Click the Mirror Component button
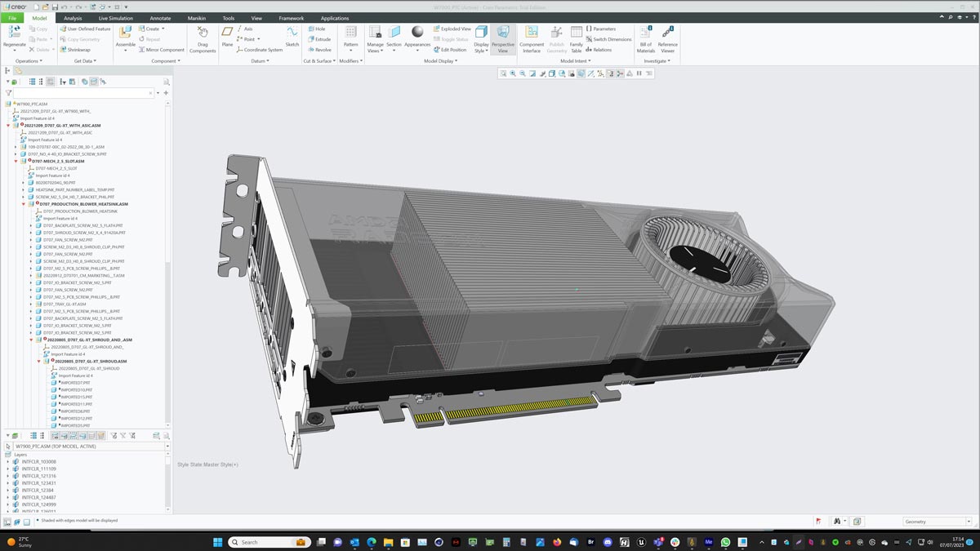This screenshot has height=551, width=980. tap(161, 50)
